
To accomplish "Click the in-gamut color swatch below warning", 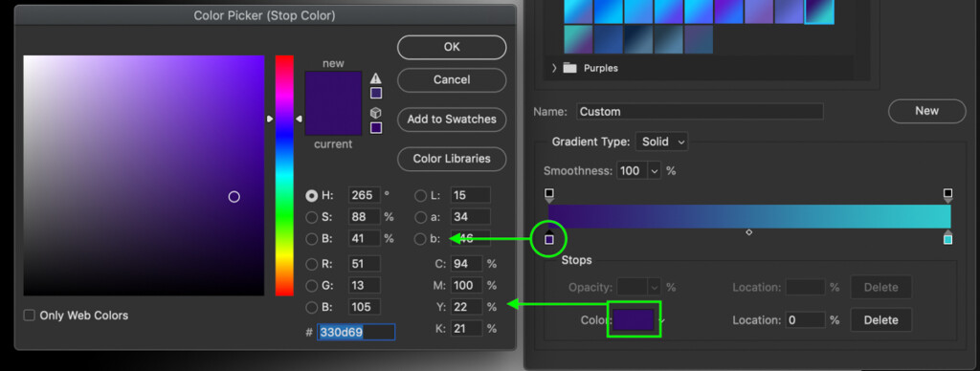I will [x=376, y=93].
